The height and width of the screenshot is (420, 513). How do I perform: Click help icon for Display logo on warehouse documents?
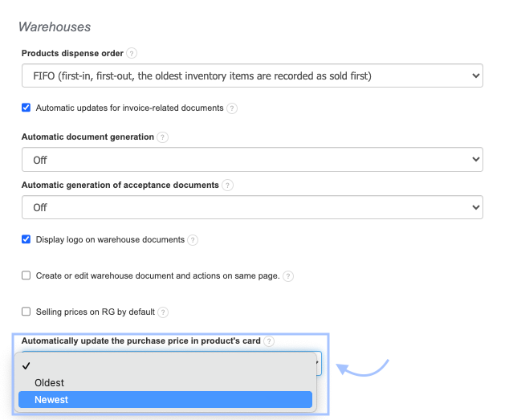(x=193, y=240)
